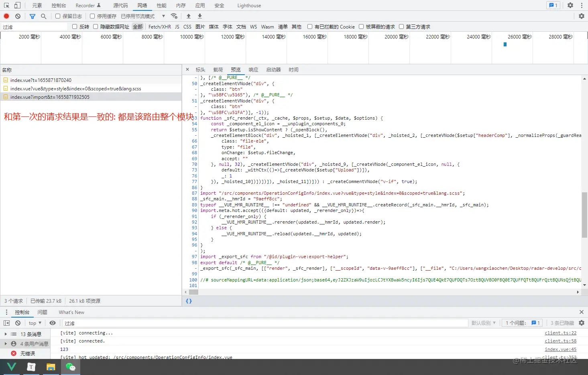Screen dimensions: 588x375
Task: Open the top context dropdown in console
Action: tap(35, 323)
